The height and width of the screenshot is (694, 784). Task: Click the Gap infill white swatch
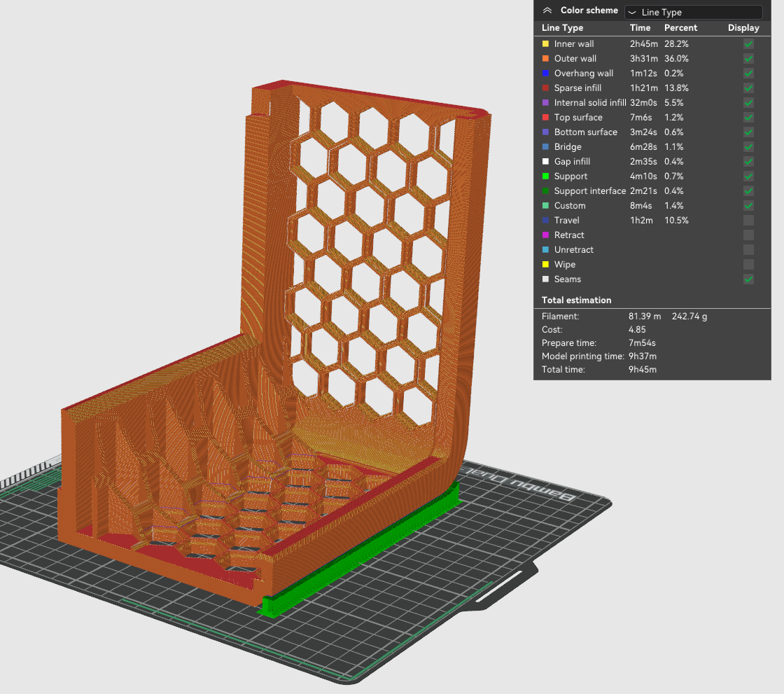[545, 162]
